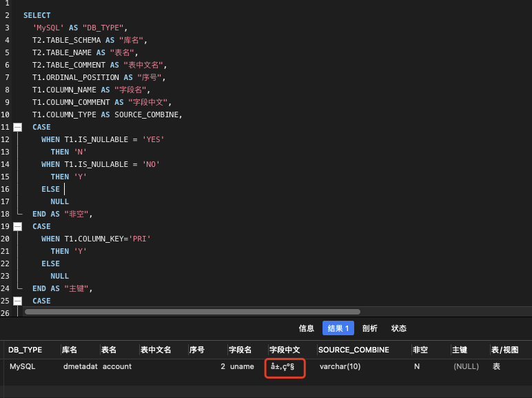The height and width of the screenshot is (398, 532).
Task: Click the 非空 column header
Action: click(x=420, y=350)
